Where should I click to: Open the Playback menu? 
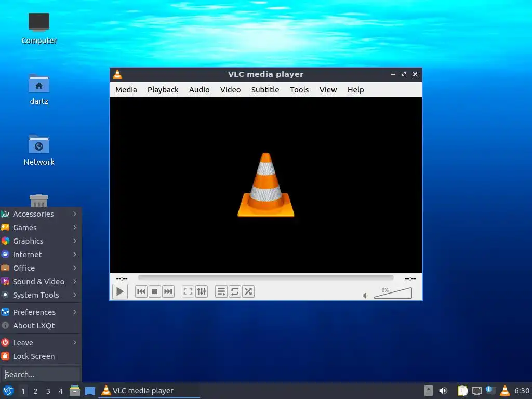(x=163, y=89)
